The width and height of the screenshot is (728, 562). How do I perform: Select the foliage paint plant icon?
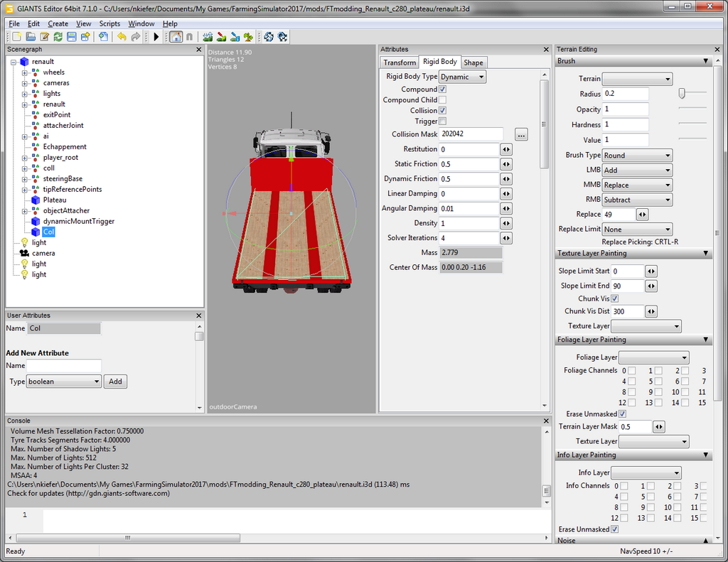(x=248, y=37)
